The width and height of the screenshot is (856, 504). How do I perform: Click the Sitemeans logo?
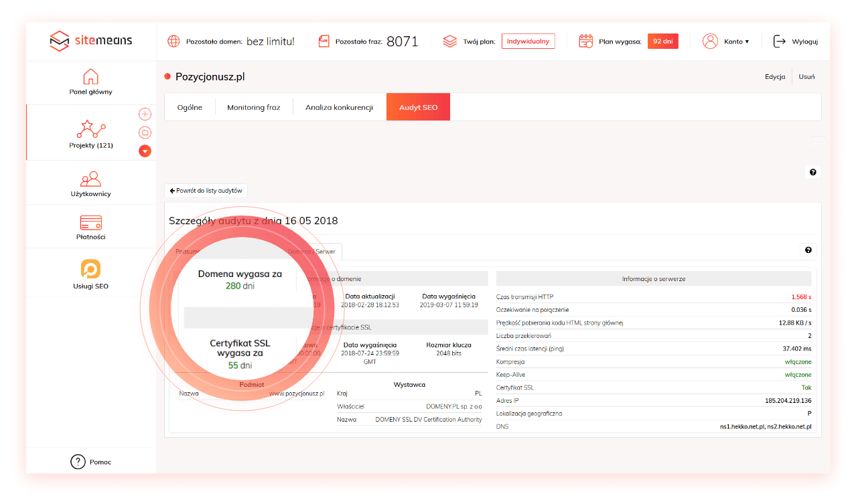pos(91,41)
